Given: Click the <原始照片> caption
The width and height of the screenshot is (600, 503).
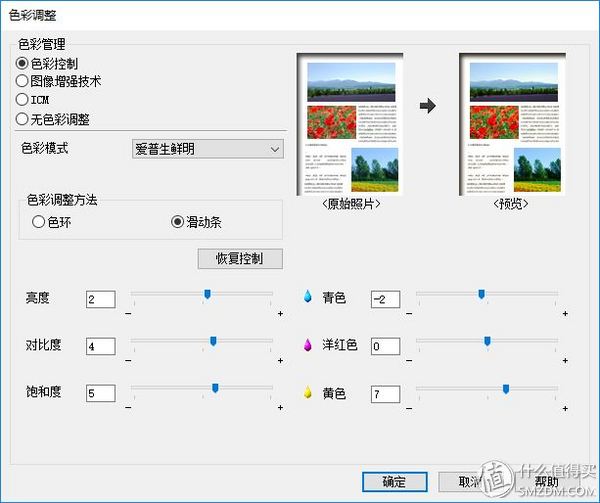Looking at the screenshot, I should coord(351,204).
